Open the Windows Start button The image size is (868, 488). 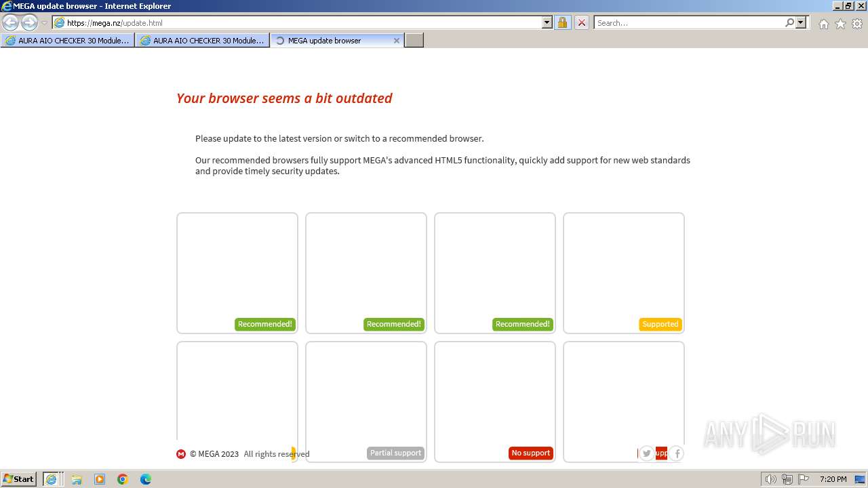coord(19,479)
